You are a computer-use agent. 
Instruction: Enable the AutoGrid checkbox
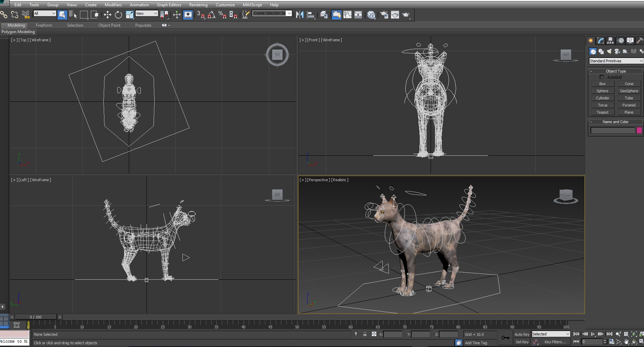coord(602,77)
